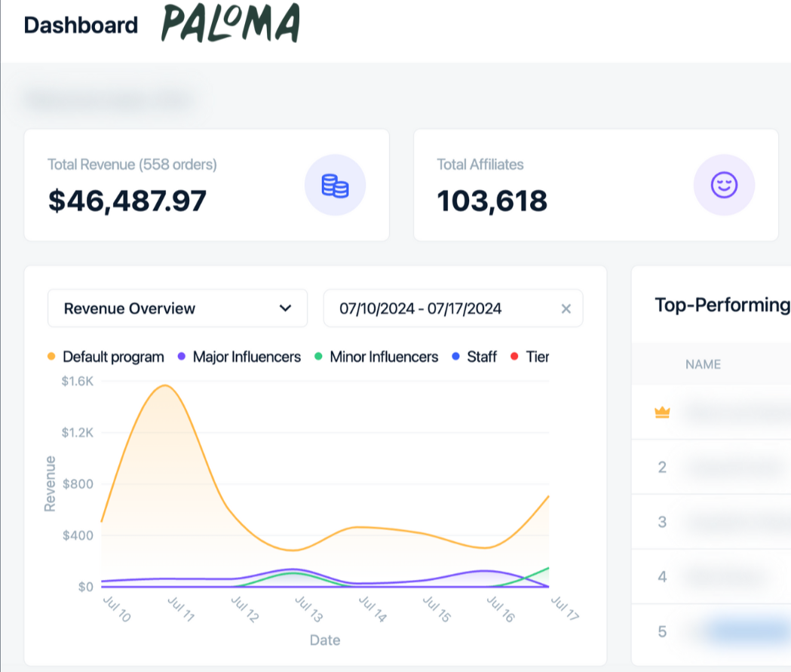The height and width of the screenshot is (672, 791).
Task: Click the smiley face affiliates icon
Action: [x=724, y=186]
